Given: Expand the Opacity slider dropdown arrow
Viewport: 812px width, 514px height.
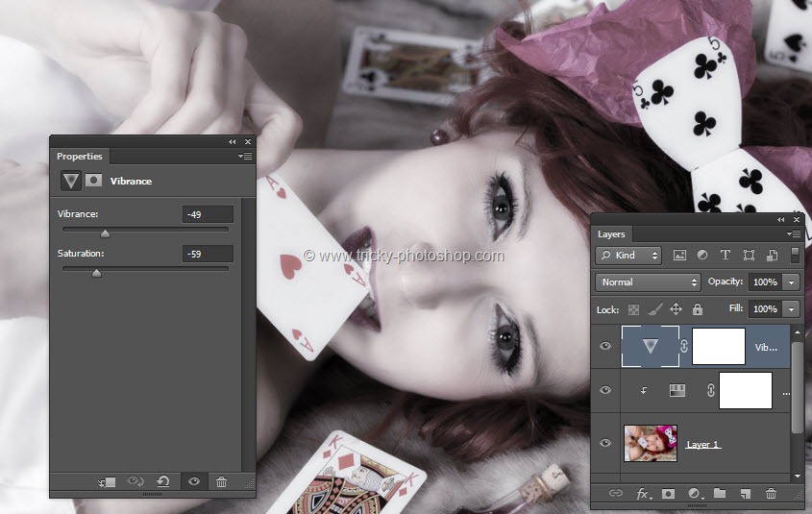Looking at the screenshot, I should 792,282.
